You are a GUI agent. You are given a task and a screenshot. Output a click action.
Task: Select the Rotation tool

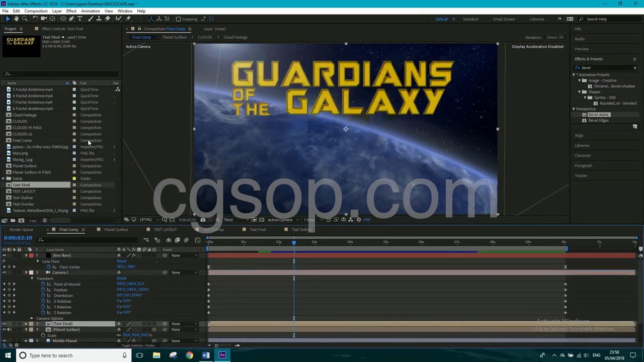pos(35,19)
